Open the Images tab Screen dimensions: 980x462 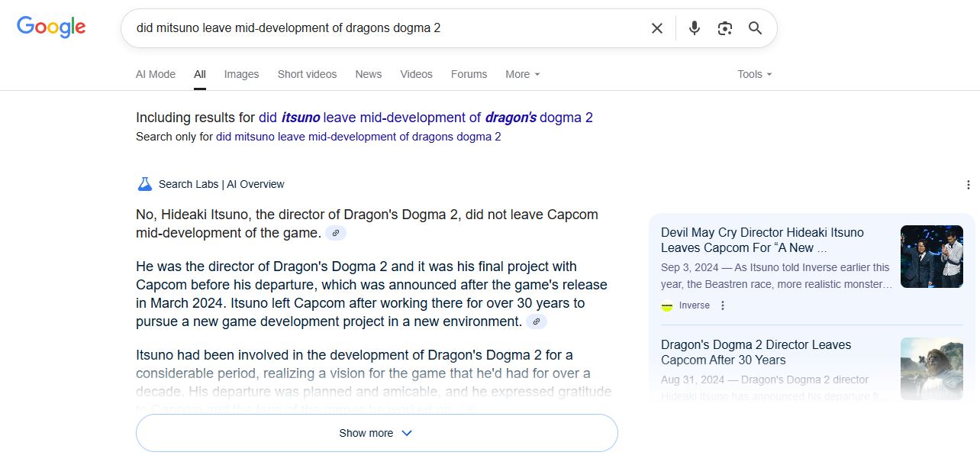click(x=241, y=74)
